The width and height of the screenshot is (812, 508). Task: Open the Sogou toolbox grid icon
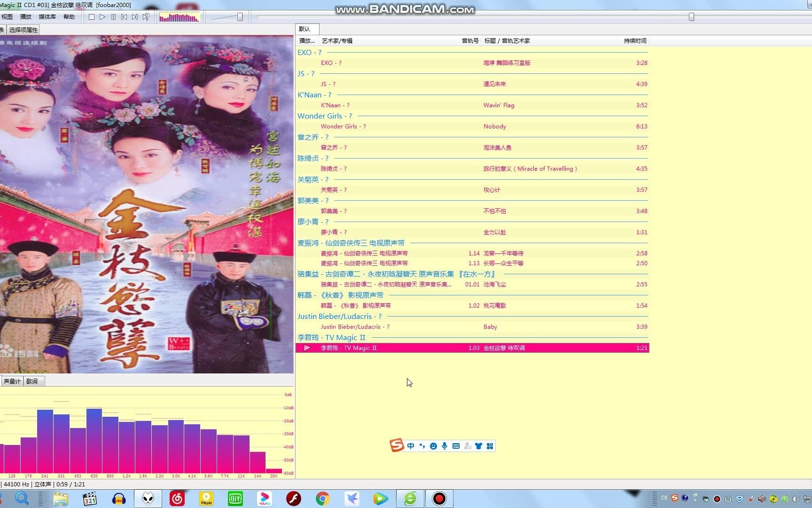point(490,446)
